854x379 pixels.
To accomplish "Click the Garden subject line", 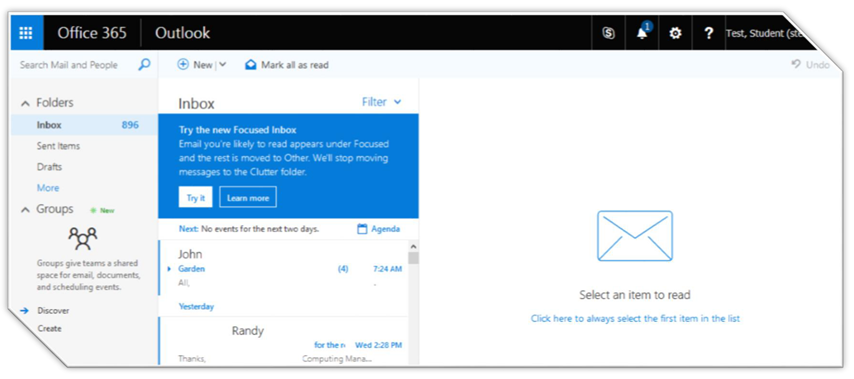I will pyautogui.click(x=191, y=269).
